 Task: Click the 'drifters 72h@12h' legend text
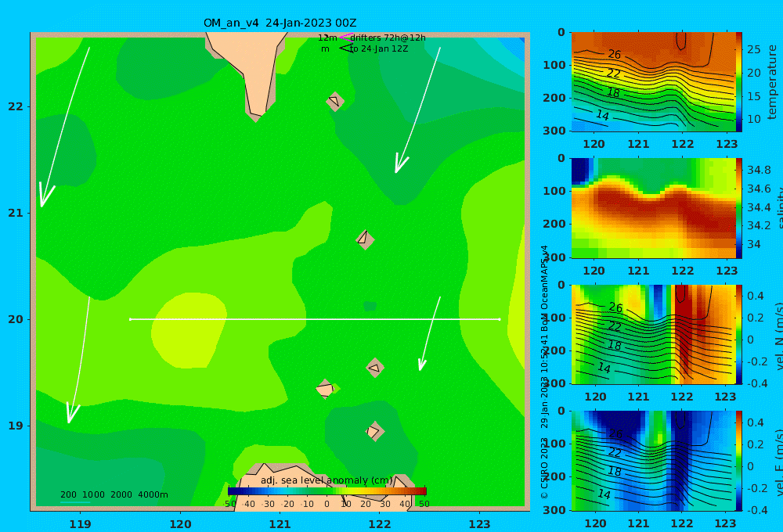coord(388,38)
